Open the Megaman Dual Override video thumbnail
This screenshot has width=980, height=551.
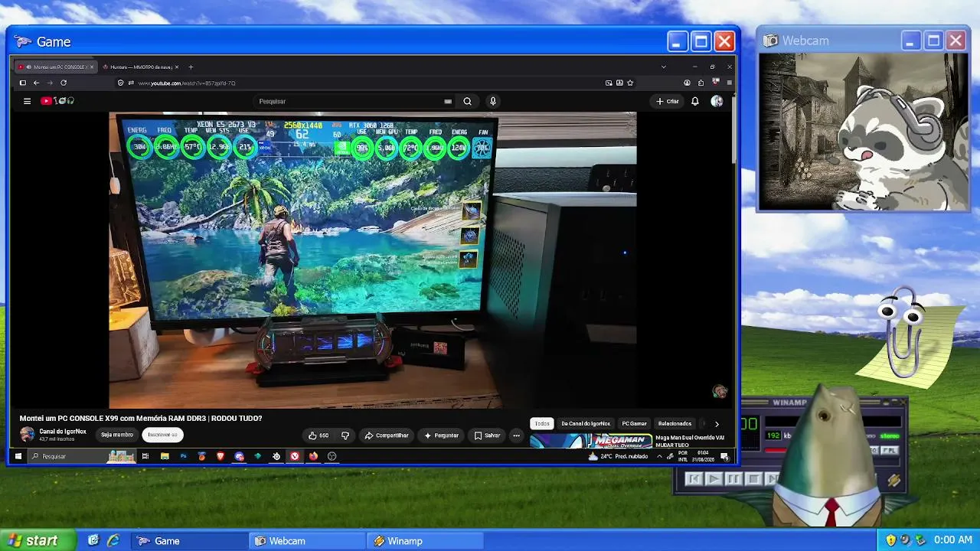click(x=591, y=442)
